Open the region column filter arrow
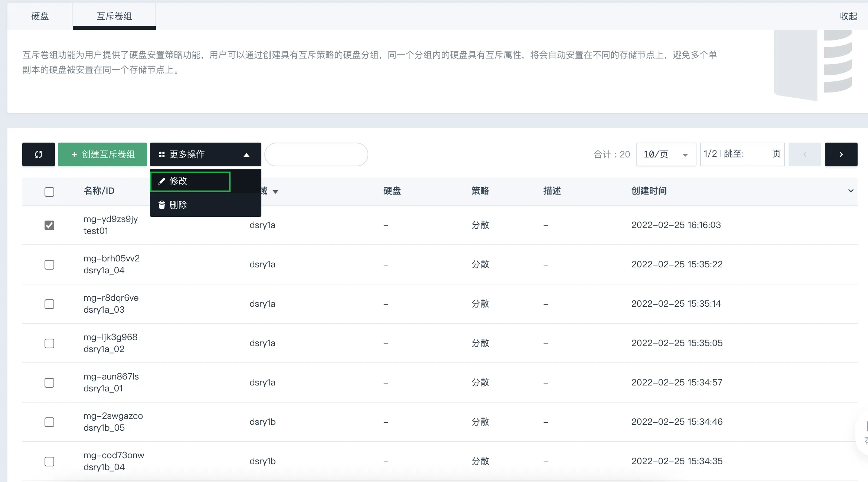868x482 pixels. coord(275,192)
